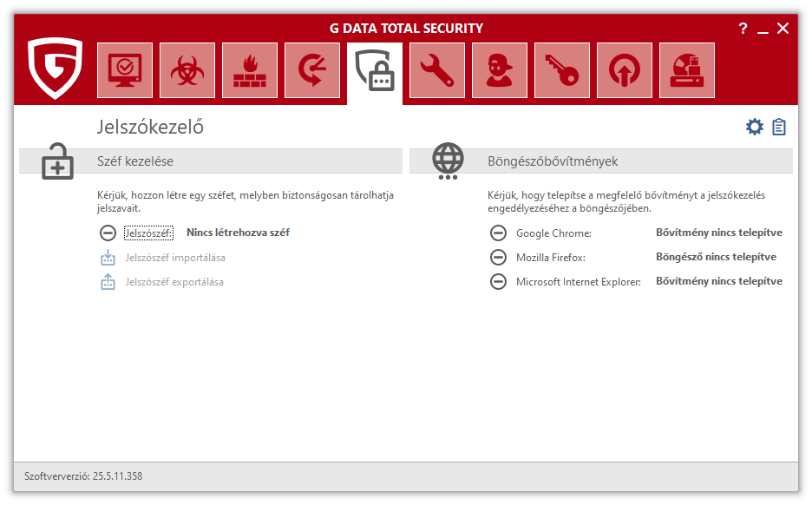Viewport: 812px width, 505px height.
Task: Open the Security Center monitor tab
Action: 125,70
